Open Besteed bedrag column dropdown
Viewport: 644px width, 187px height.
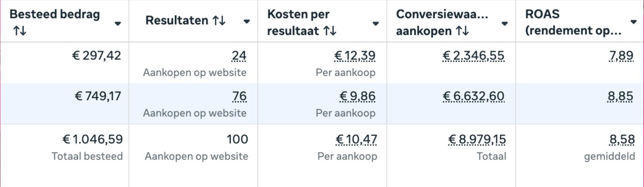click(118, 23)
